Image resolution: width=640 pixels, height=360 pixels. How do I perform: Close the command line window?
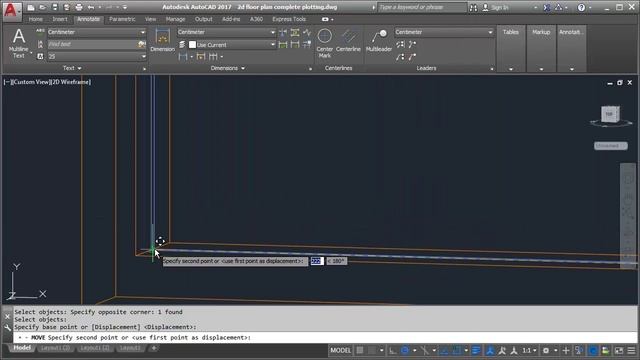point(7,316)
